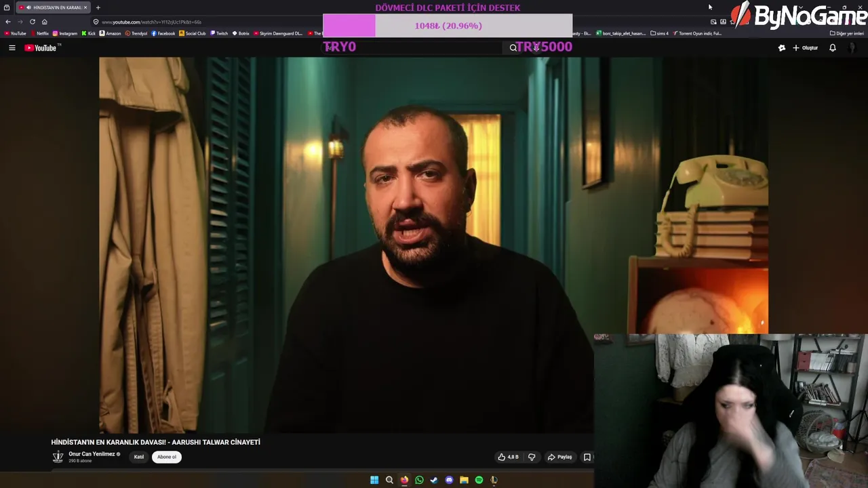Mute the tab via its speaker icon
868x488 pixels.
(28, 7)
